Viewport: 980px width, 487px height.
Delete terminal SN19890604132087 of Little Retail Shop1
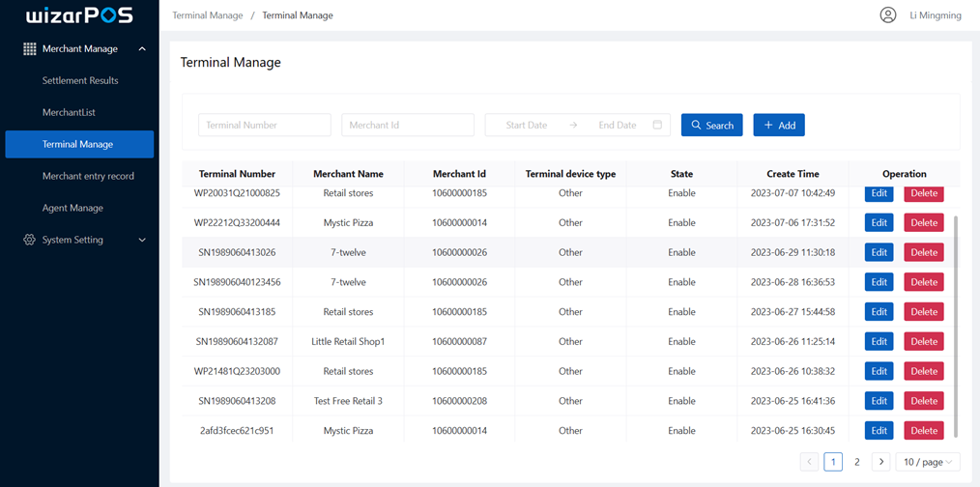923,342
